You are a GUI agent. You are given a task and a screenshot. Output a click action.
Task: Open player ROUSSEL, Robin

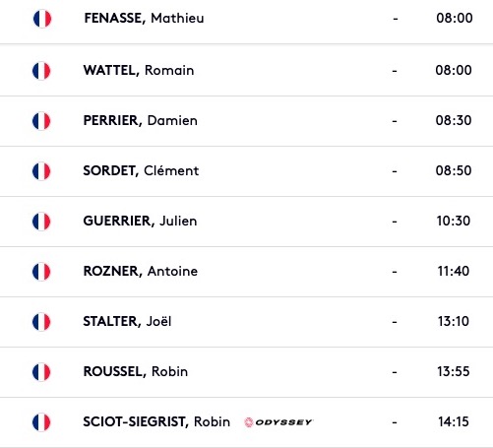[x=136, y=372]
